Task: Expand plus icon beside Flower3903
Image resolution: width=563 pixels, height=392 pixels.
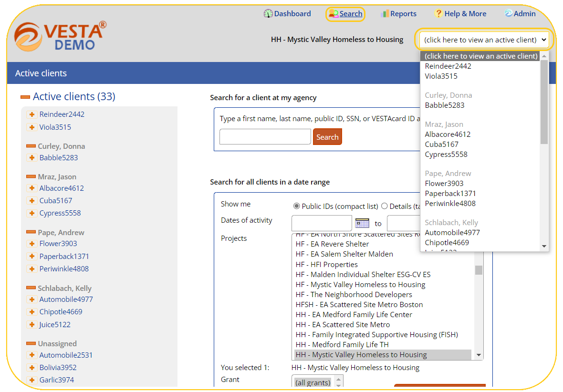Action: 32,244
